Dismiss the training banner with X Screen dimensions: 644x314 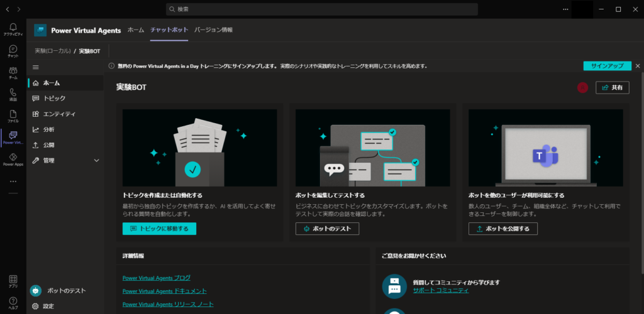pyautogui.click(x=638, y=65)
